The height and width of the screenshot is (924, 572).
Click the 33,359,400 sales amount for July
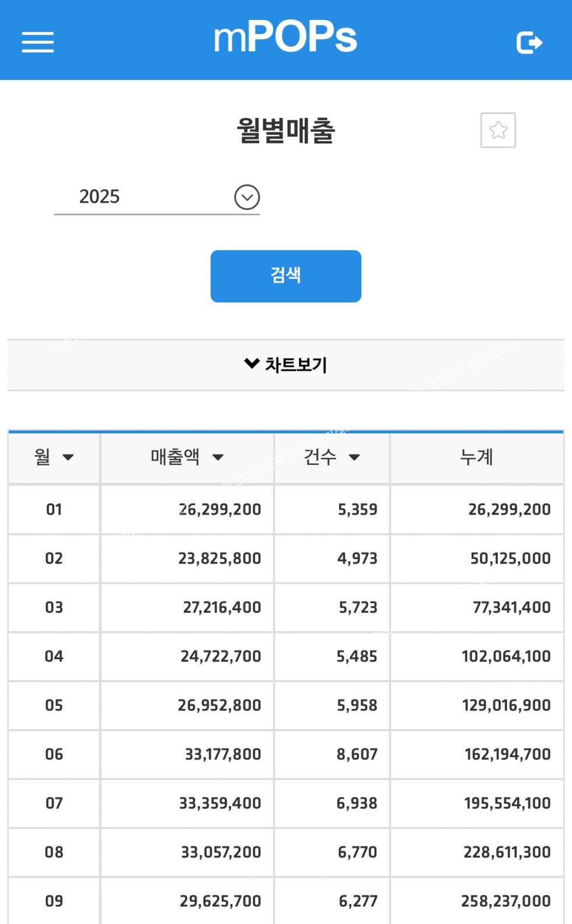tap(220, 803)
